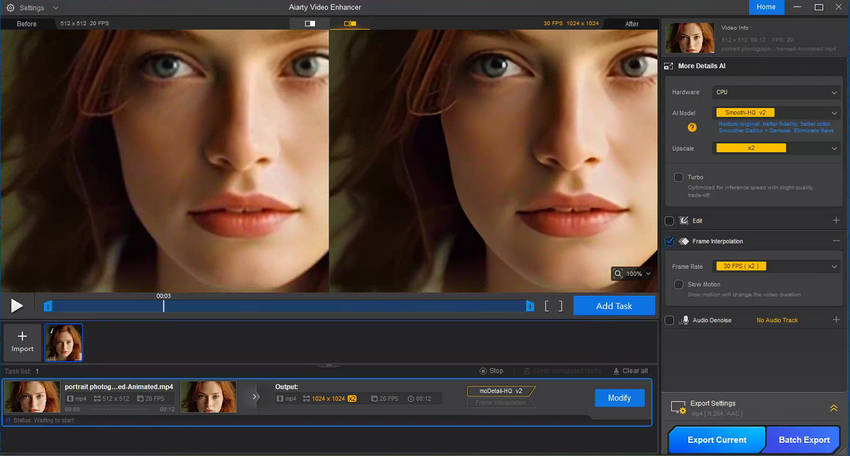The image size is (850, 456).
Task: Click the More Details AI panel icon
Action: 668,66
